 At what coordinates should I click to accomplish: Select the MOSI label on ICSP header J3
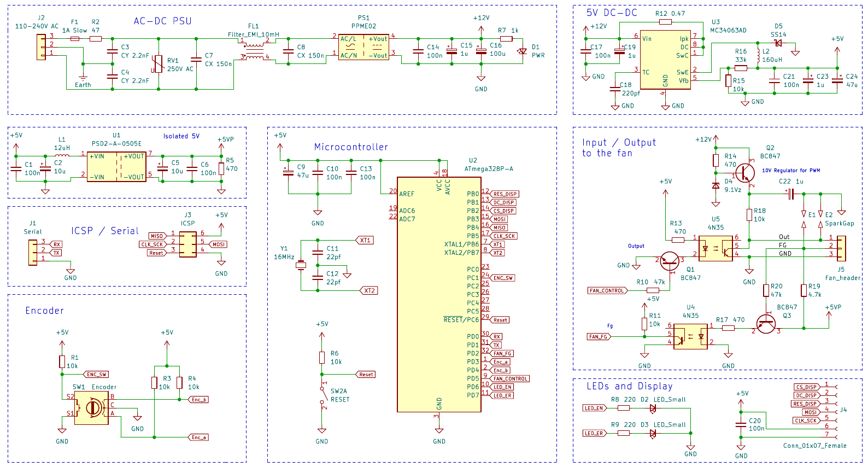point(218,244)
